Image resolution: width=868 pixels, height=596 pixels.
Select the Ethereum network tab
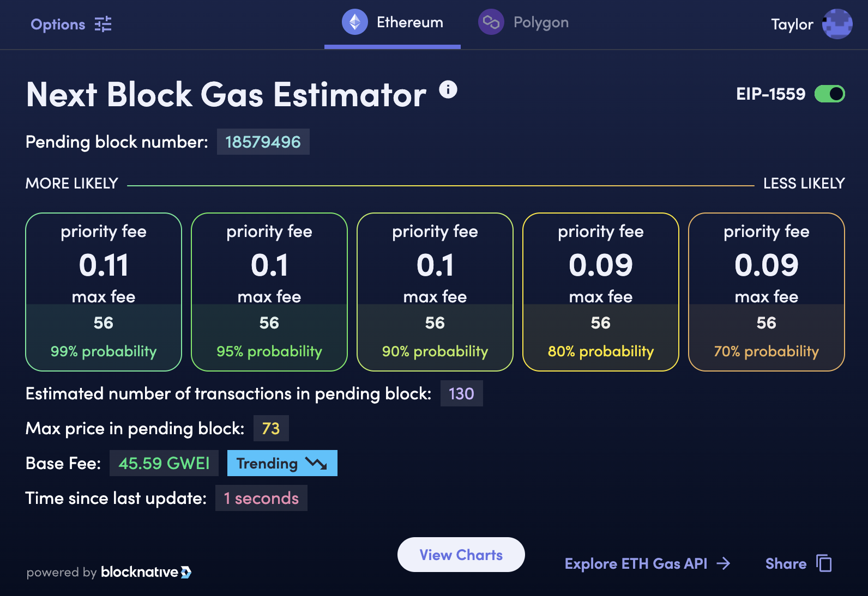393,23
